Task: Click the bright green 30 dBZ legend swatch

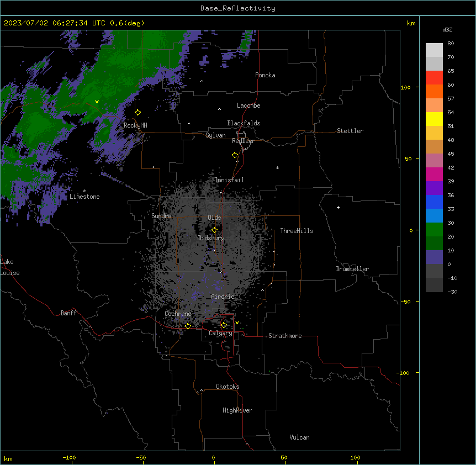Action: pos(434,230)
